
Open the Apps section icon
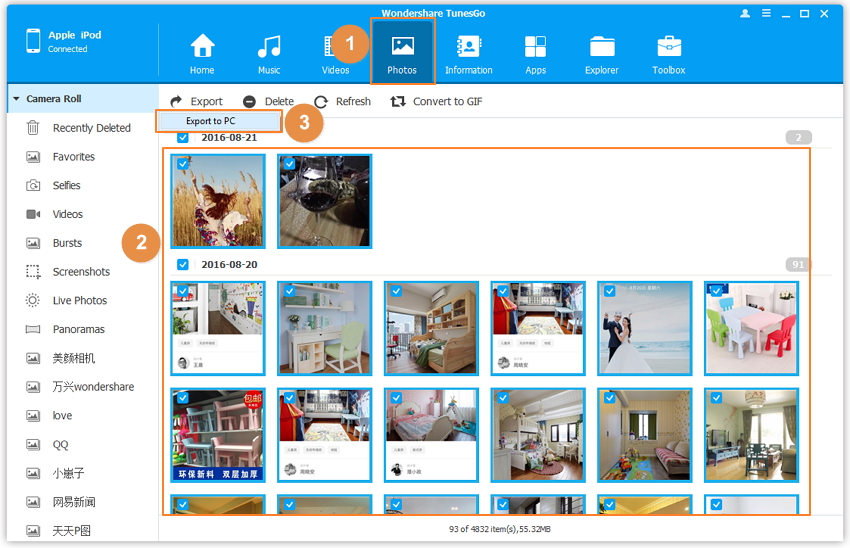[x=535, y=47]
